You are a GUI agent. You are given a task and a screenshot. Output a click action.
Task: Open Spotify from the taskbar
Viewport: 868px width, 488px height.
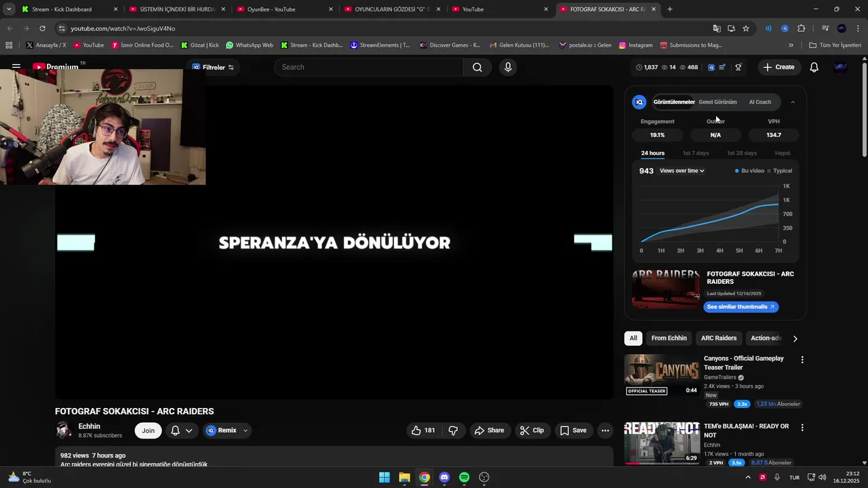tap(464, 477)
